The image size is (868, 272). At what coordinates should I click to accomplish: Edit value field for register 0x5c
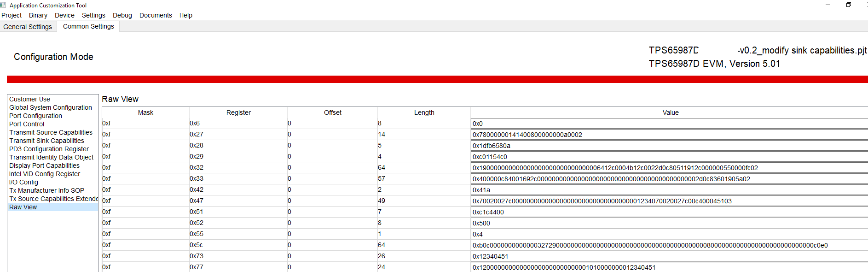[670, 245]
